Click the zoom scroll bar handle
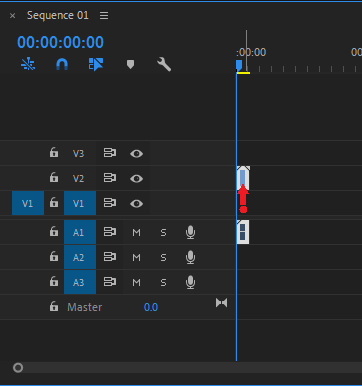The width and height of the screenshot is (362, 386). point(18,368)
